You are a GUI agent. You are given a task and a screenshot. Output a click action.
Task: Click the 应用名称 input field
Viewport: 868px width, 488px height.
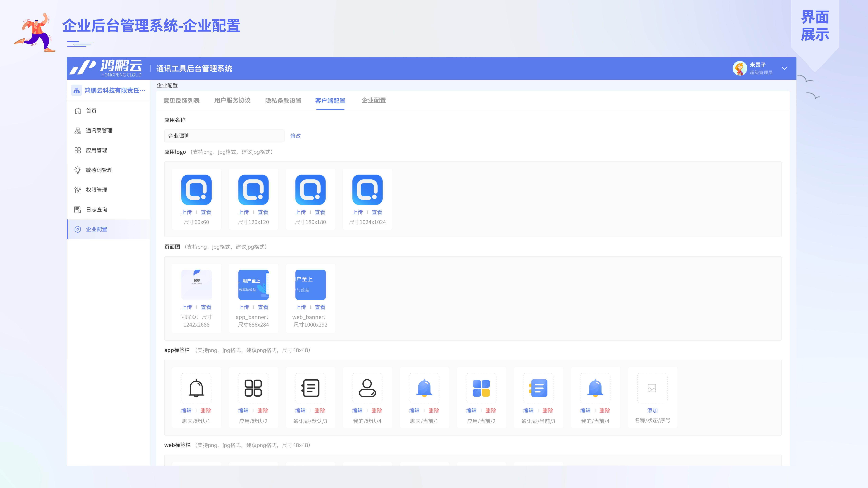point(224,136)
